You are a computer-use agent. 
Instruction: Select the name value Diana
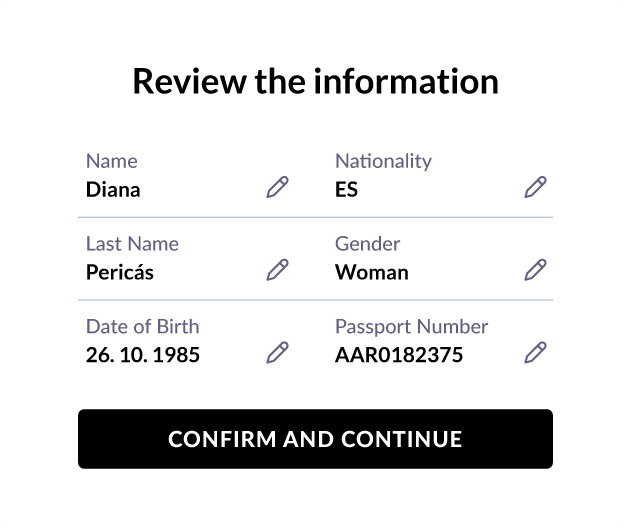coord(113,190)
